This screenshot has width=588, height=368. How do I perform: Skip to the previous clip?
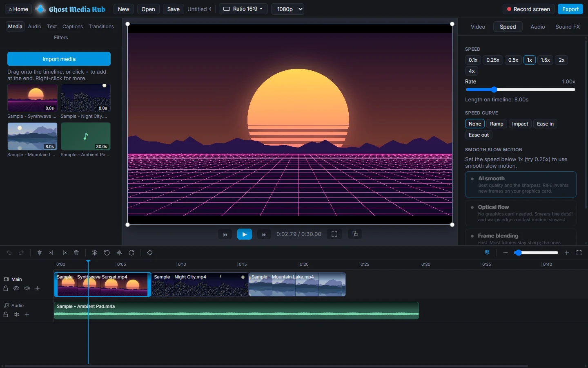(x=225, y=234)
